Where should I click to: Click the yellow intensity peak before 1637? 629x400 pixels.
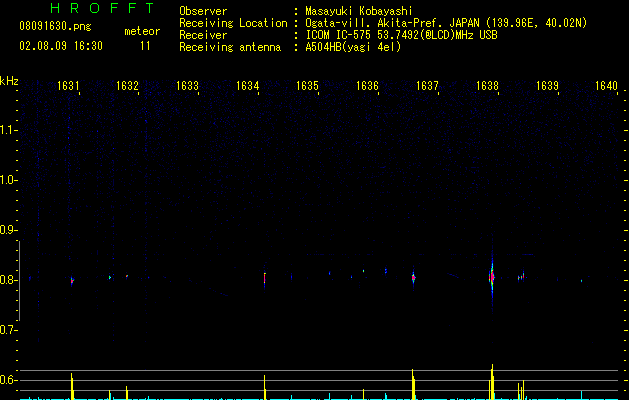pos(413,384)
